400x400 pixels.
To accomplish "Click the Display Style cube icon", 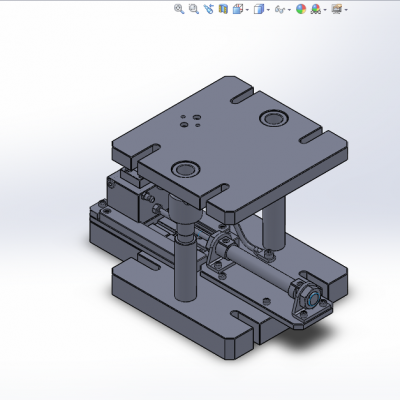I will pyautogui.click(x=259, y=9).
